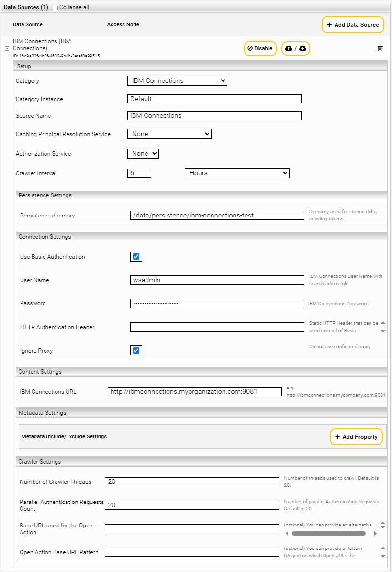
Task: Click the data source ID text
Action: [56, 56]
